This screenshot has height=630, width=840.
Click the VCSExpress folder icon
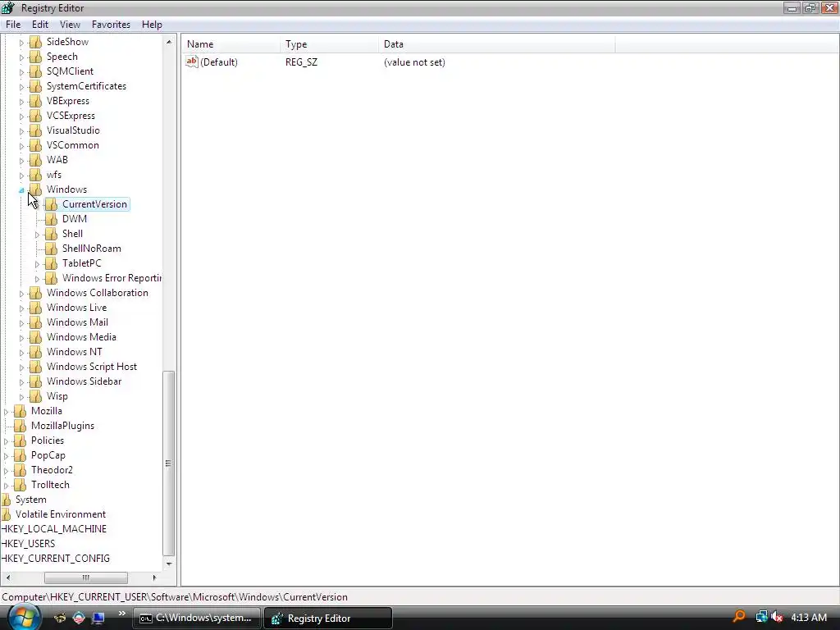pos(35,116)
